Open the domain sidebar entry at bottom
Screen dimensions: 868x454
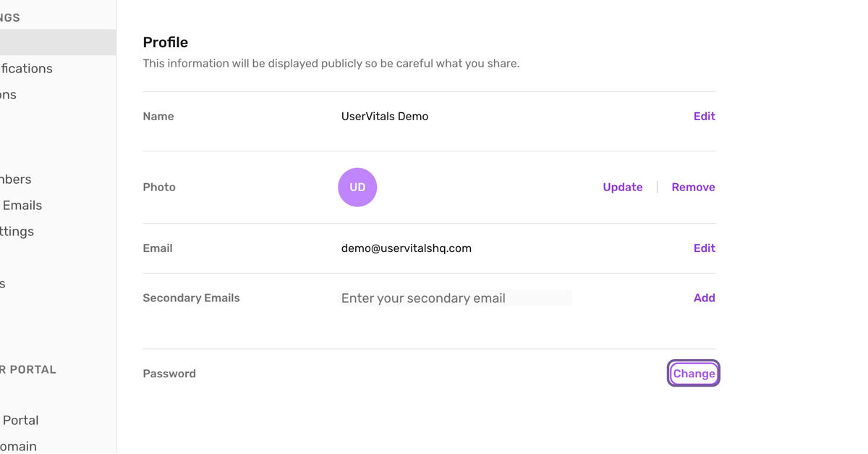tap(19, 446)
